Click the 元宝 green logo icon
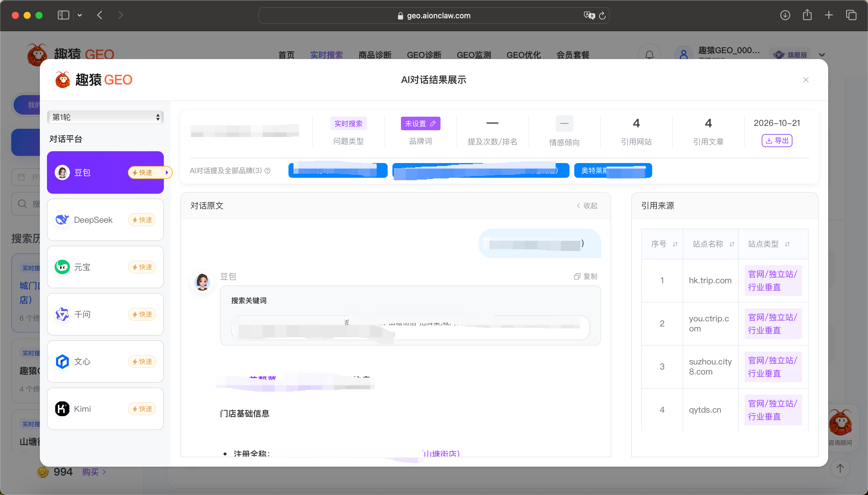The height and width of the screenshot is (495, 868). [62, 267]
